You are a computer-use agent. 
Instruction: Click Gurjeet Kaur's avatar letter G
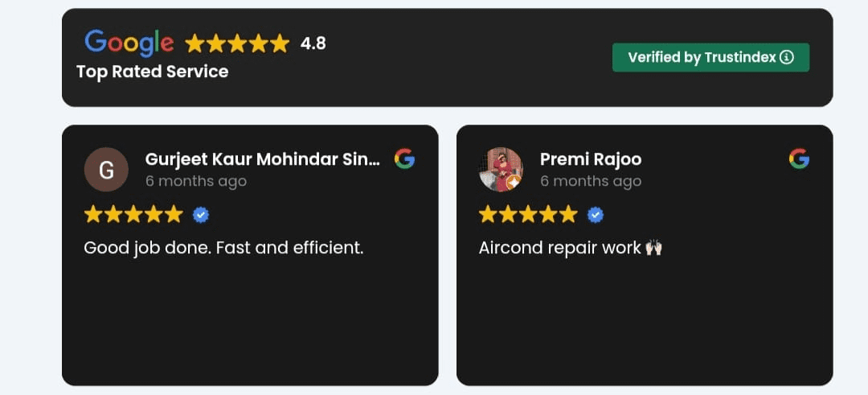pyautogui.click(x=106, y=170)
